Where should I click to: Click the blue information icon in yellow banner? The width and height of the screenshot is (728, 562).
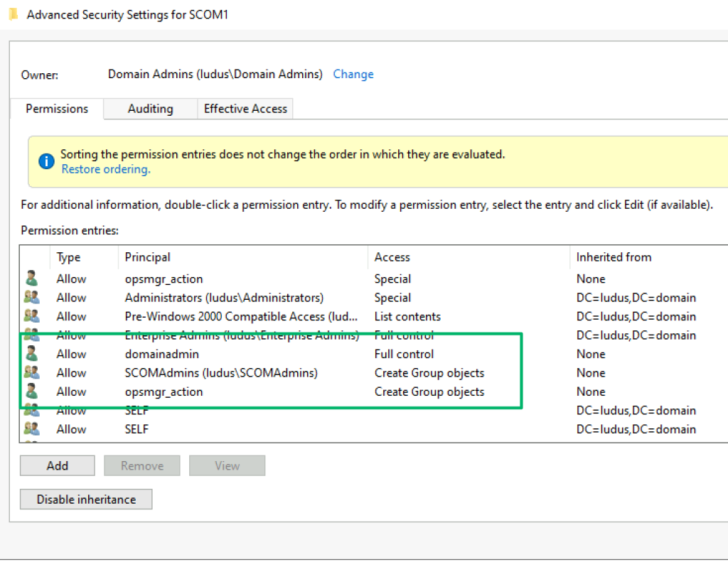[46, 161]
